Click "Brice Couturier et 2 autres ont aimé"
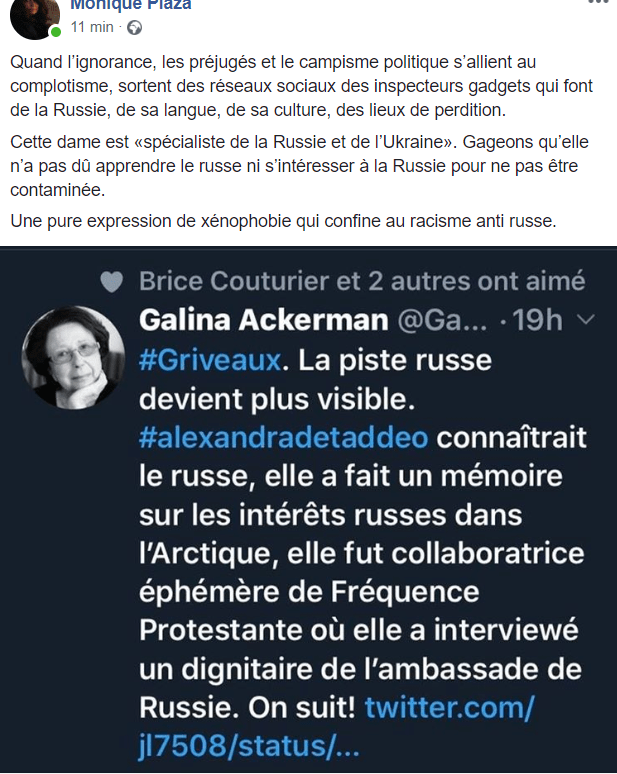Screen dimensions: 617x774 click(362, 283)
